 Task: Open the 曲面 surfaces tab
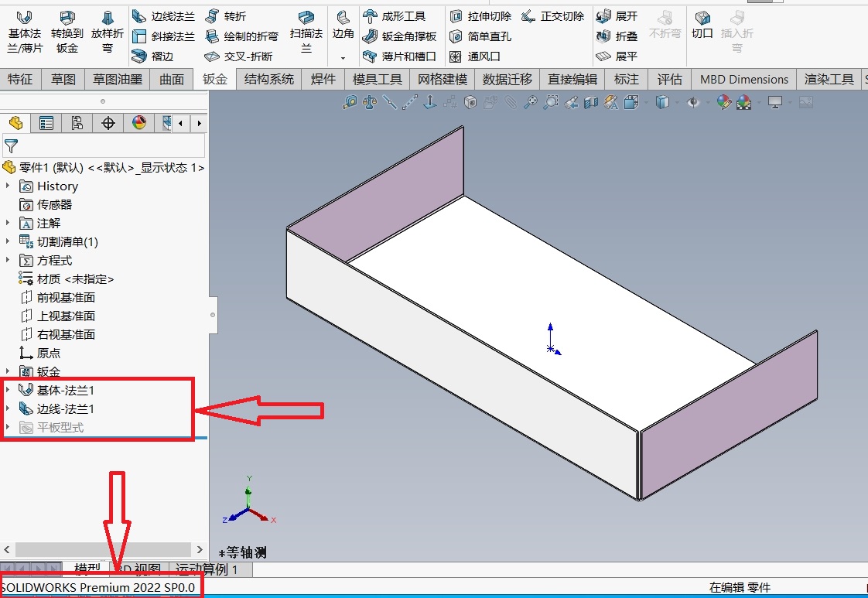[x=172, y=79]
